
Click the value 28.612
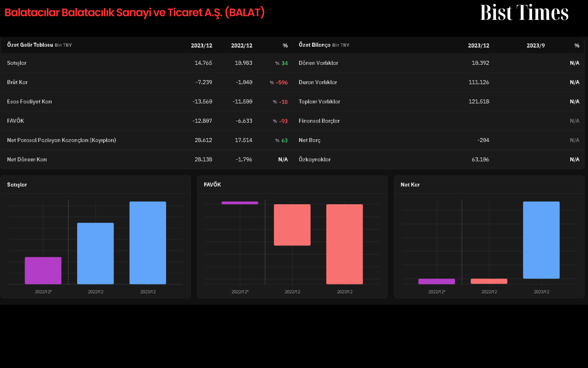click(x=203, y=140)
